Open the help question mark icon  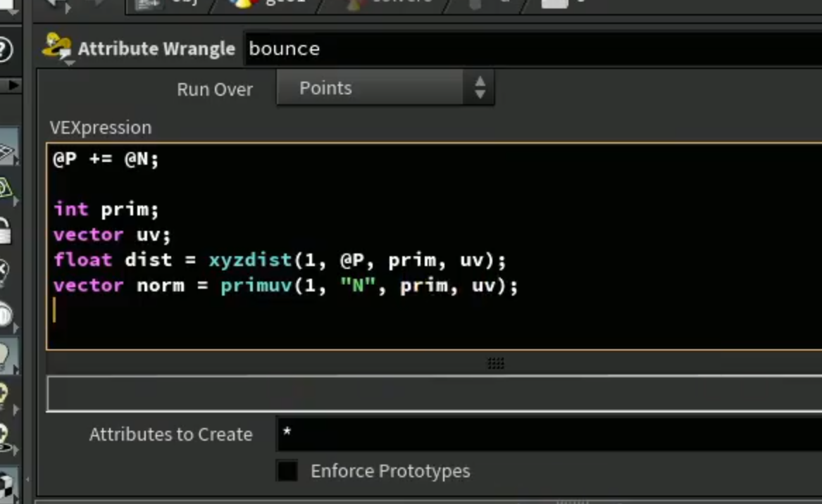coord(4,50)
